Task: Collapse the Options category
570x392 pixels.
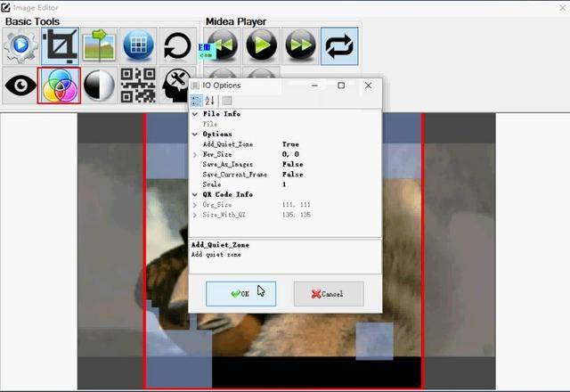Action: click(195, 135)
